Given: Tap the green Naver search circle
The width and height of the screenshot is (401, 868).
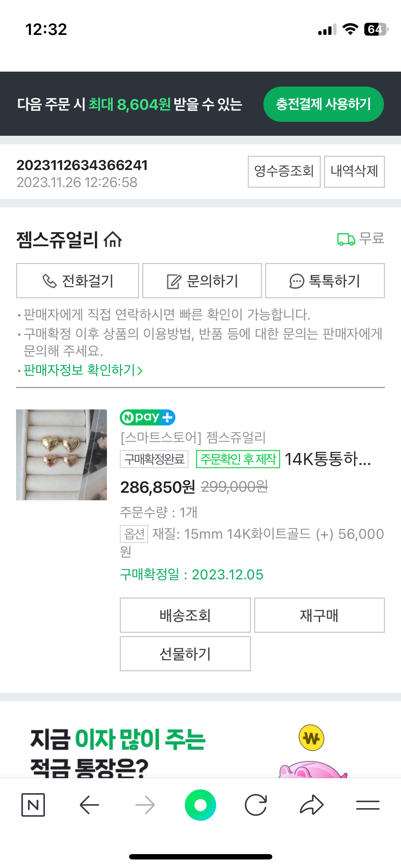Looking at the screenshot, I should click(200, 805).
